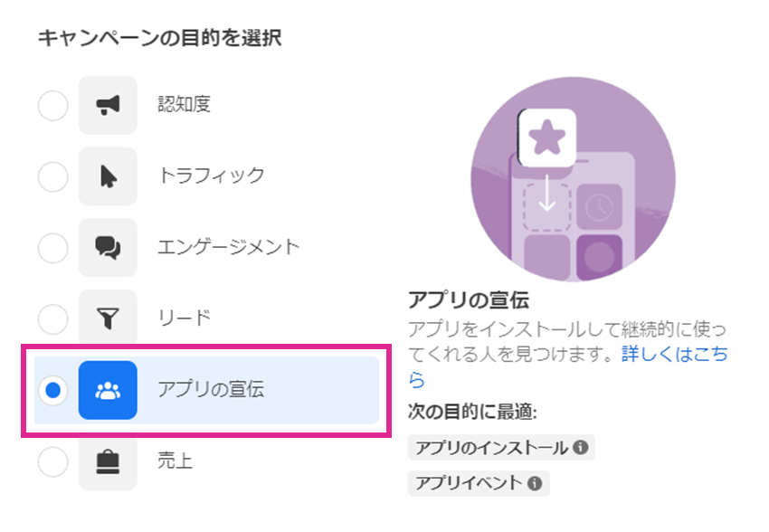Select the 認知度 radio button
769x532 pixels.
pos(53,106)
